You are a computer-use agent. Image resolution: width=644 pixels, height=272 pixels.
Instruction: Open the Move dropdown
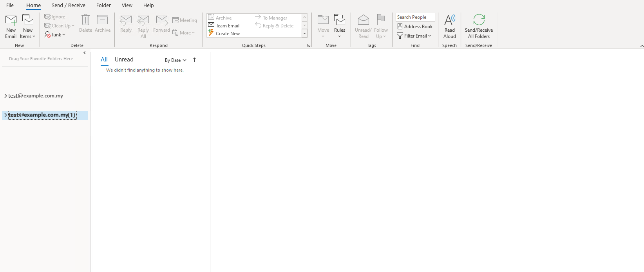pos(323,26)
